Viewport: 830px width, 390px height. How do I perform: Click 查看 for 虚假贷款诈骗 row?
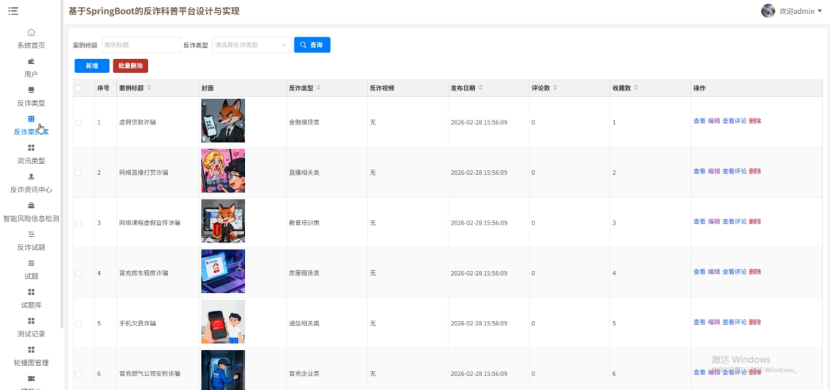[x=699, y=121]
